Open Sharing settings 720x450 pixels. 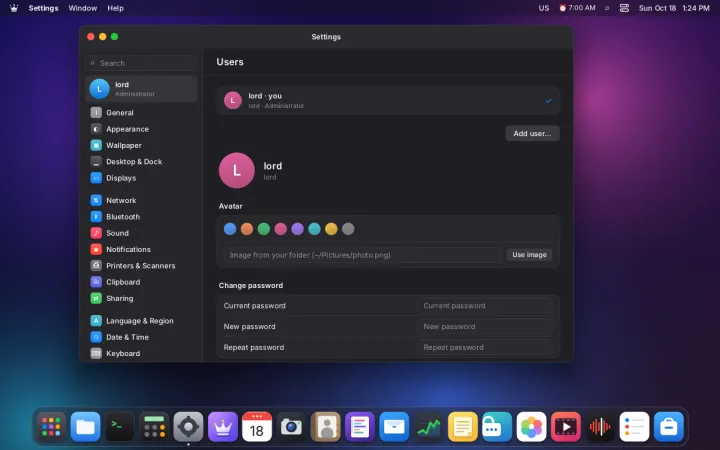tap(141, 298)
